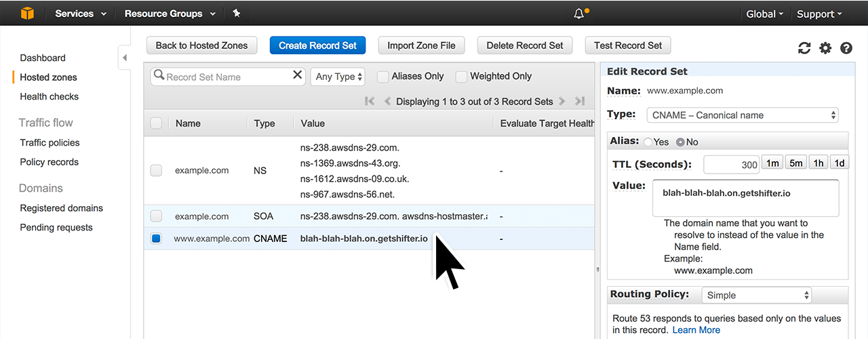Image resolution: width=868 pixels, height=339 pixels.
Task: Sort by the Name column header
Action: pyautogui.click(x=188, y=123)
